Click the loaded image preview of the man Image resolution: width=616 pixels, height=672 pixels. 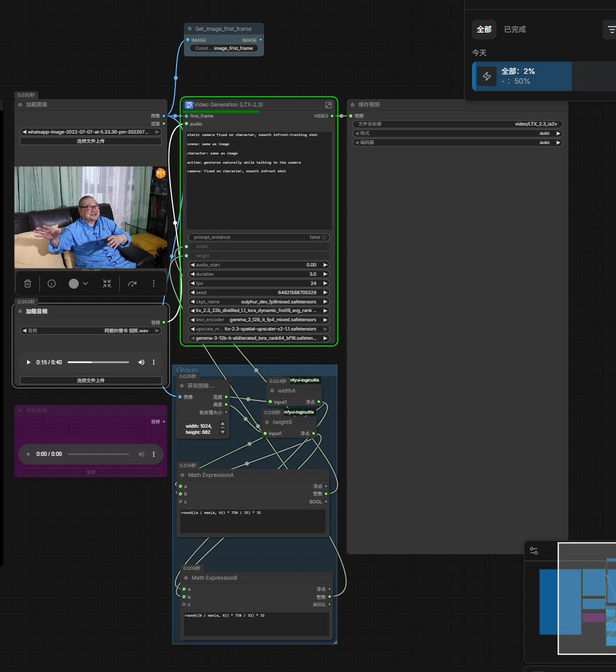point(91,217)
